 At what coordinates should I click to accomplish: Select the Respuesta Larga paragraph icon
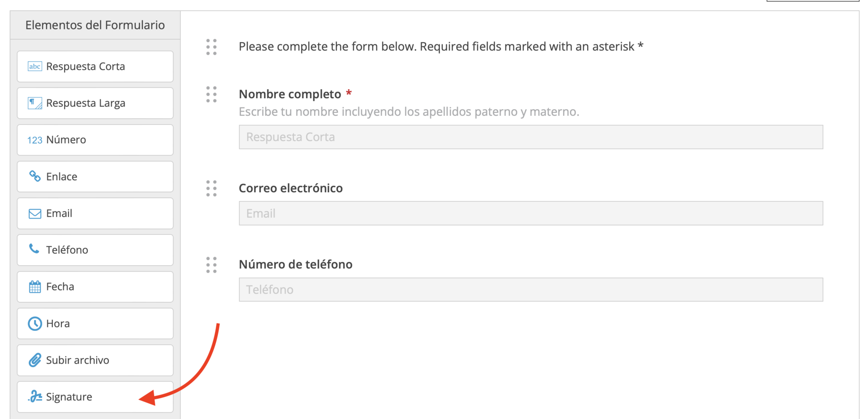coord(34,103)
